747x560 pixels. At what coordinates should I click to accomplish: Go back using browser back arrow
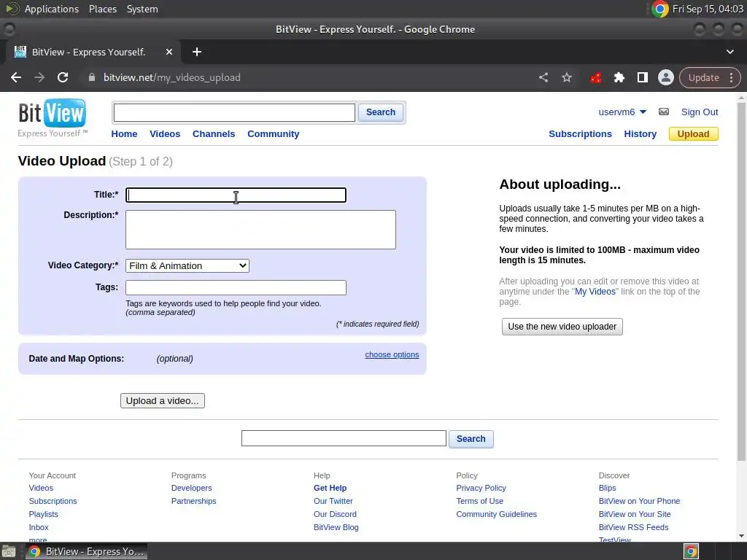click(16, 77)
